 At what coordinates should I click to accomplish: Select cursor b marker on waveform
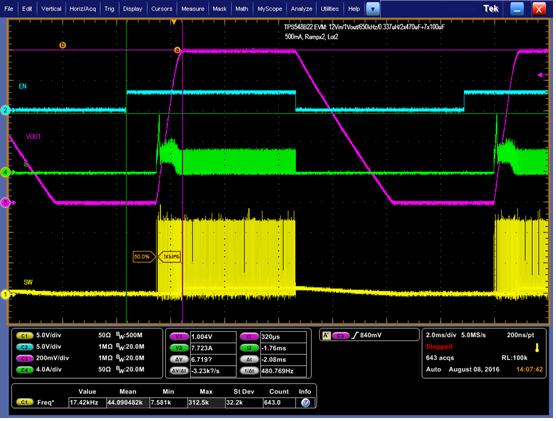(x=63, y=45)
